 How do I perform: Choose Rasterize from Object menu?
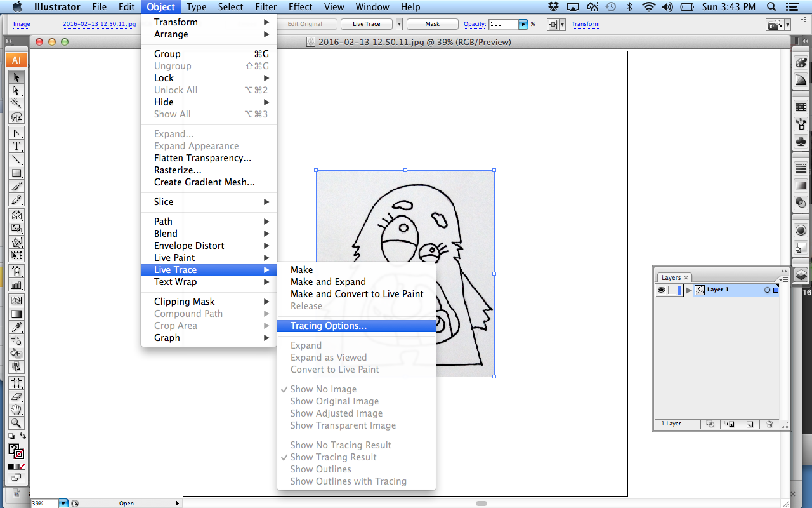point(209,170)
